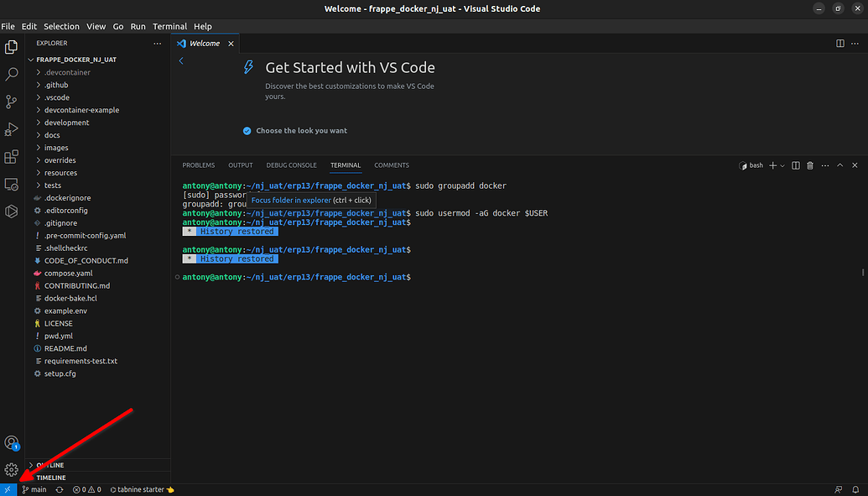The width and height of the screenshot is (868, 496).
Task: Open the Extensions view
Action: pyautogui.click(x=12, y=157)
